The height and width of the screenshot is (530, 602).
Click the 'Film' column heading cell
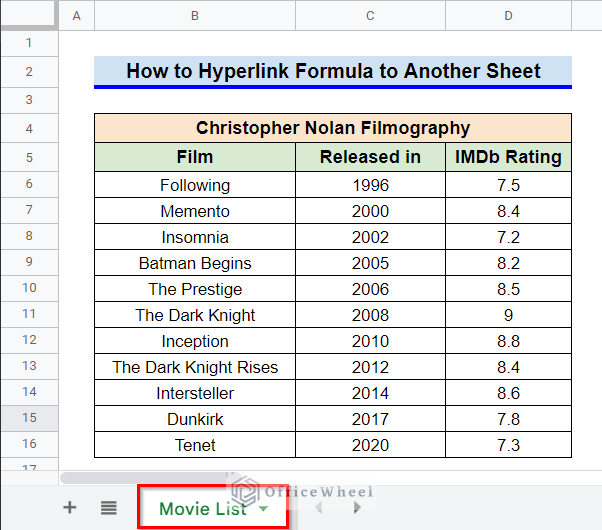pyautogui.click(x=195, y=157)
